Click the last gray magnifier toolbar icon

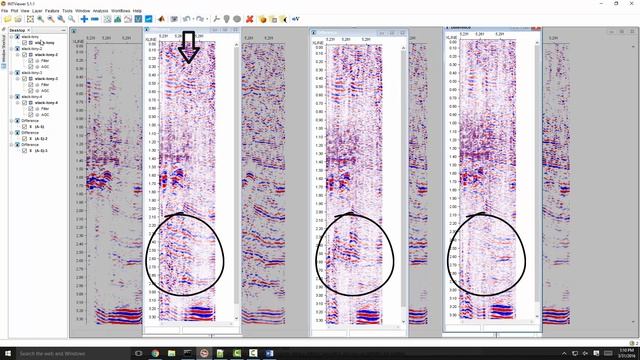pos(71,19)
